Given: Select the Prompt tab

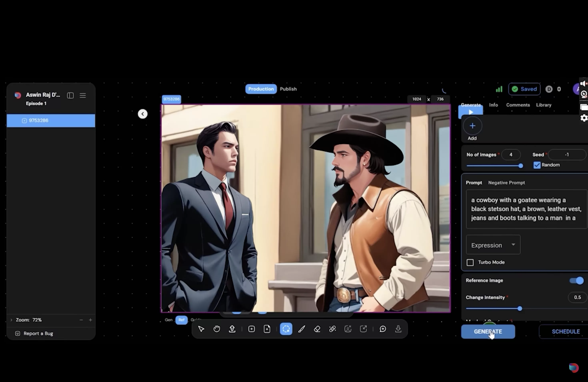Looking at the screenshot, I should pos(474,183).
